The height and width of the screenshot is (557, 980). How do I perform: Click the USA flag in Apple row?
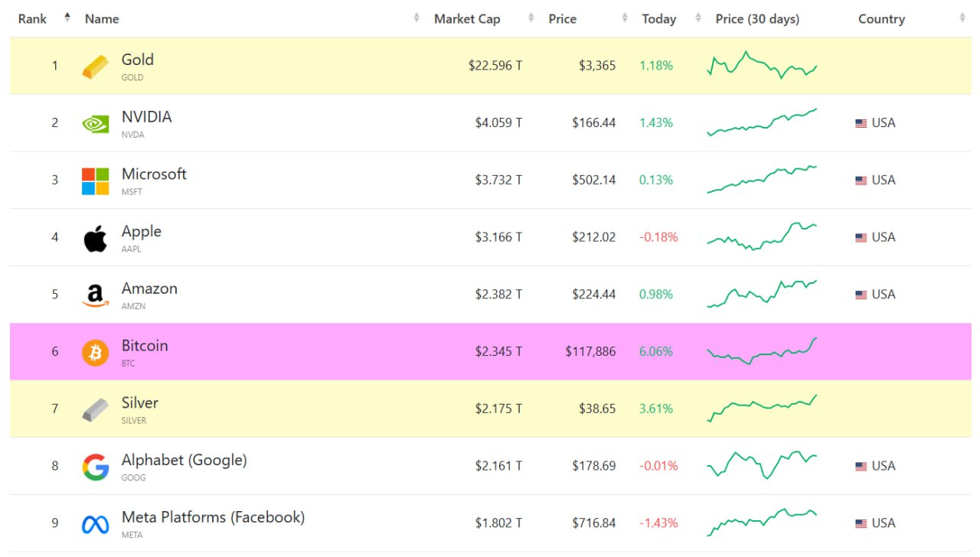click(x=861, y=237)
